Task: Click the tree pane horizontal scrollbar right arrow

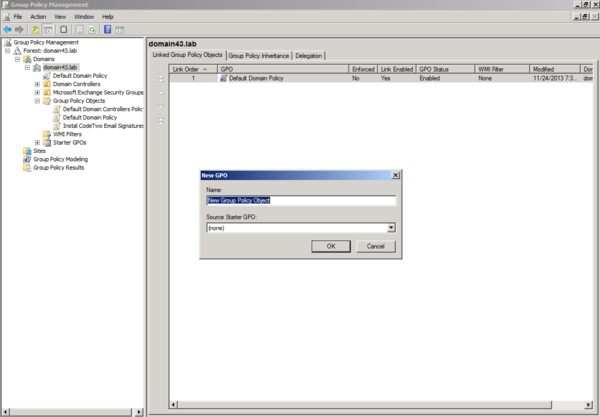Action: click(139, 412)
